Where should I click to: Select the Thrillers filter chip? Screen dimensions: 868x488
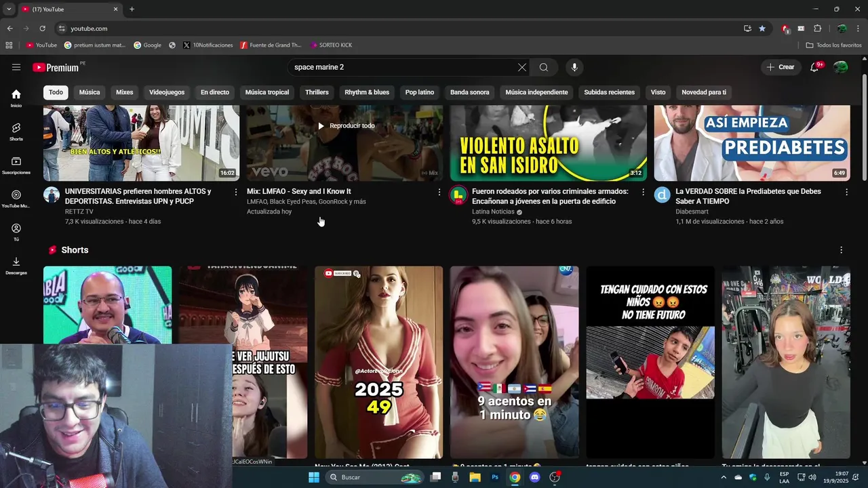[317, 92]
